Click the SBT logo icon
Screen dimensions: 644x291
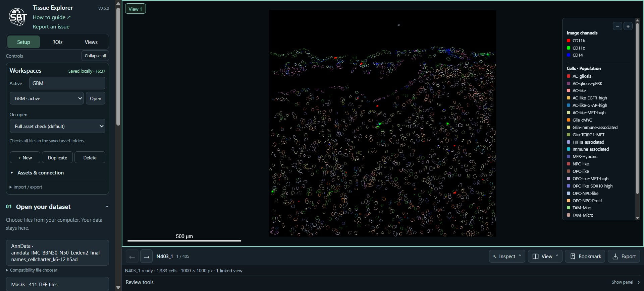pyautogui.click(x=18, y=17)
